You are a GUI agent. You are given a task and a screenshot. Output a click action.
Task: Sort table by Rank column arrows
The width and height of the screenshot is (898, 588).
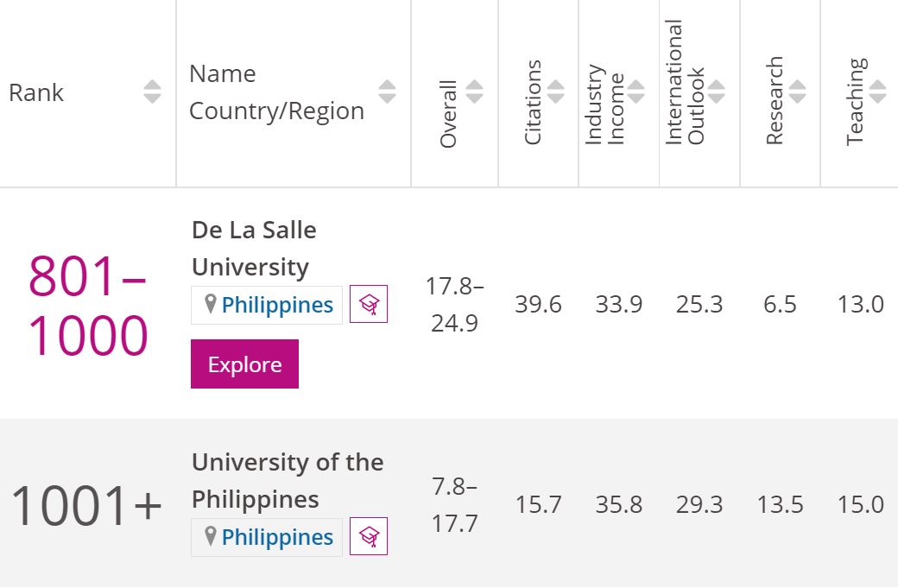pyautogui.click(x=152, y=92)
